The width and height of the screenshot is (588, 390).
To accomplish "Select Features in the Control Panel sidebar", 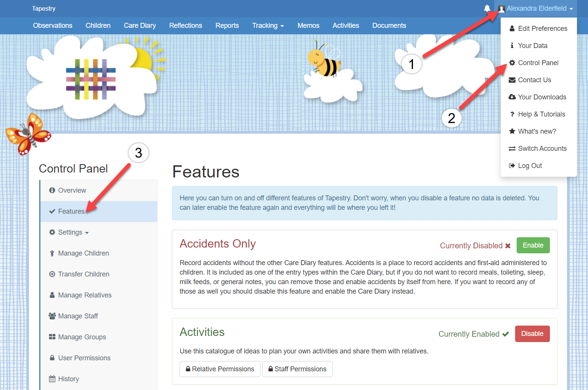I will [99, 211].
